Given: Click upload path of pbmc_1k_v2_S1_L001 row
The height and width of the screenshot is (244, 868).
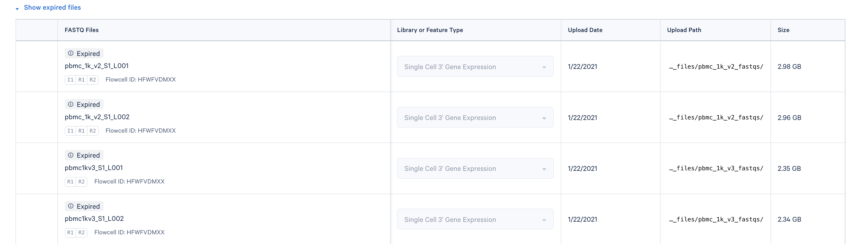Looking at the screenshot, I should 716,67.
